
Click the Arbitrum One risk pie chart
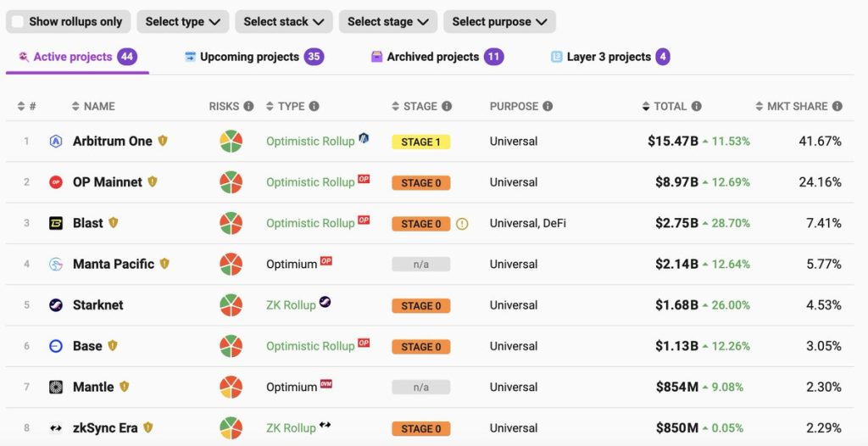pos(231,142)
